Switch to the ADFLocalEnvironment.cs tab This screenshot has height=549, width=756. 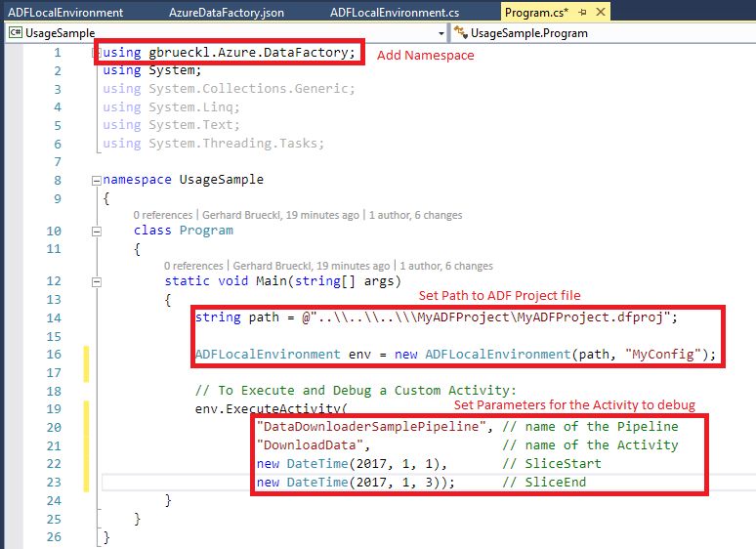(395, 13)
